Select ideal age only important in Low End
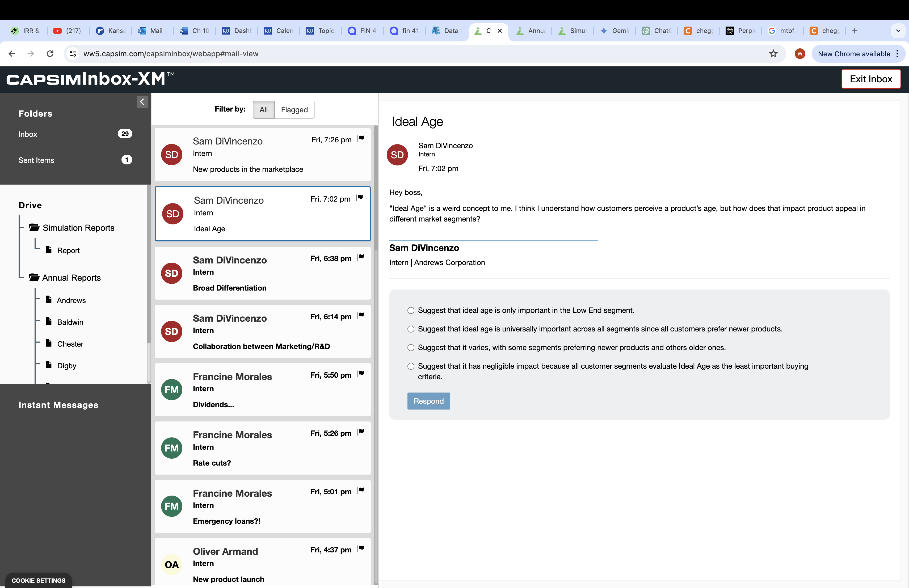This screenshot has width=909, height=588. (411, 310)
